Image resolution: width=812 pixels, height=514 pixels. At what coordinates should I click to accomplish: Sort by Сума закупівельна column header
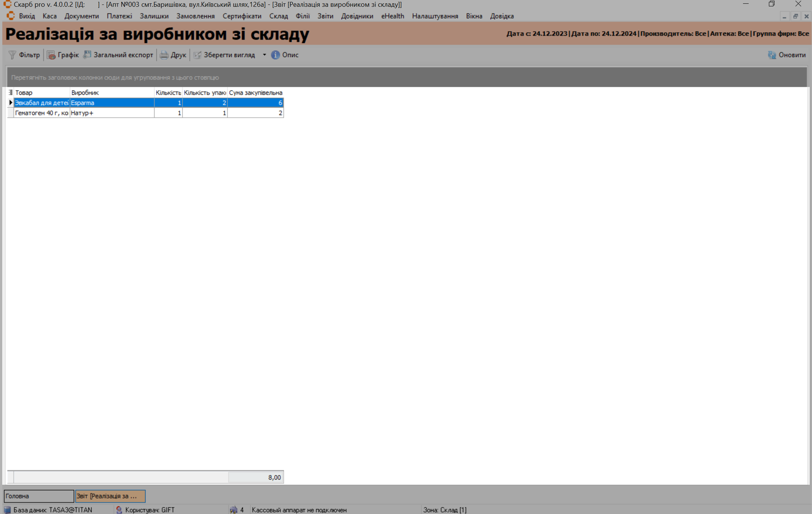[255, 93]
